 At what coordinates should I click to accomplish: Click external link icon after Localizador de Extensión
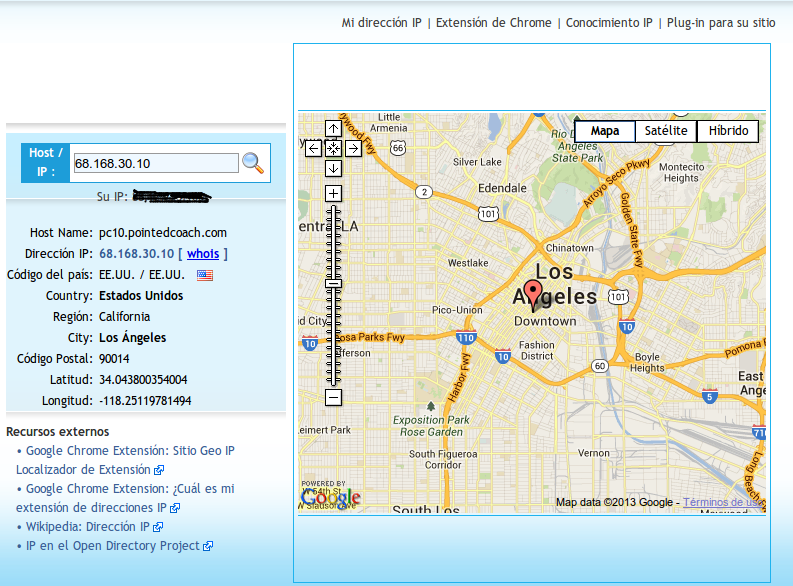pyautogui.click(x=159, y=470)
